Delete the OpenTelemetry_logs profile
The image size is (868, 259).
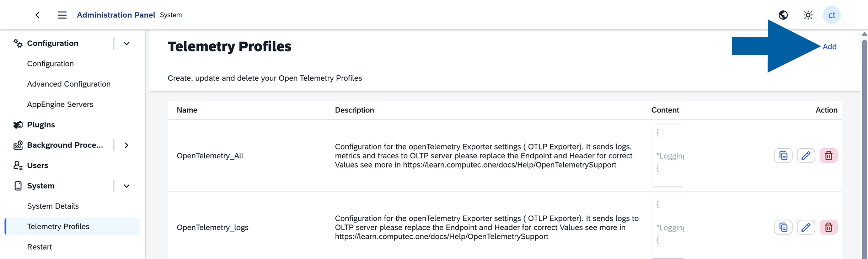click(x=829, y=227)
